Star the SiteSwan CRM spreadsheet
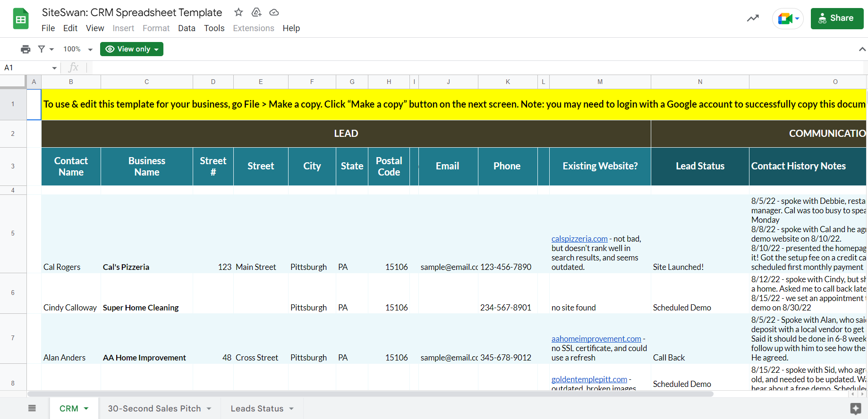The image size is (868, 419). [238, 12]
